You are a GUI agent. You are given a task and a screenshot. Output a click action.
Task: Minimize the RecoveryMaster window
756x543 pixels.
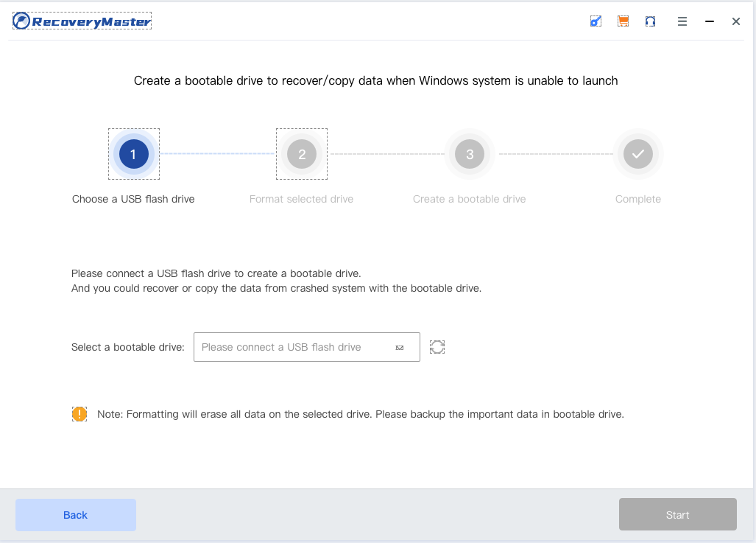pyautogui.click(x=710, y=21)
